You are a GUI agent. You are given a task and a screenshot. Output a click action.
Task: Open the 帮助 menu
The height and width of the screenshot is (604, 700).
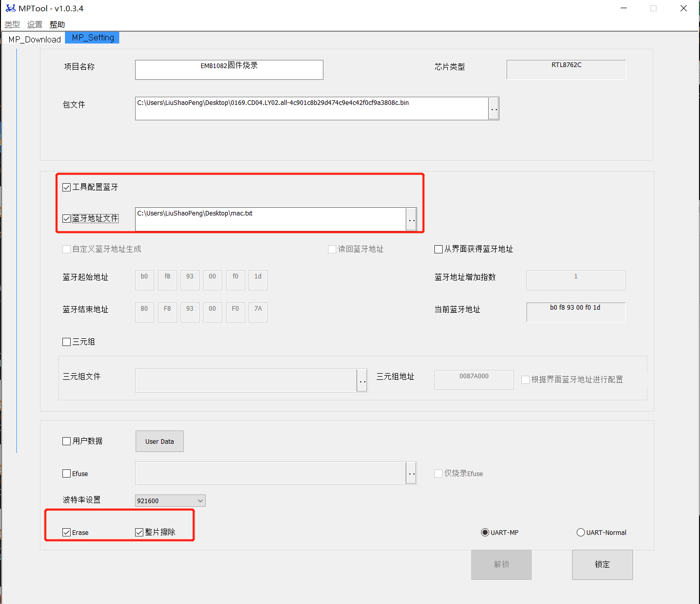[57, 24]
